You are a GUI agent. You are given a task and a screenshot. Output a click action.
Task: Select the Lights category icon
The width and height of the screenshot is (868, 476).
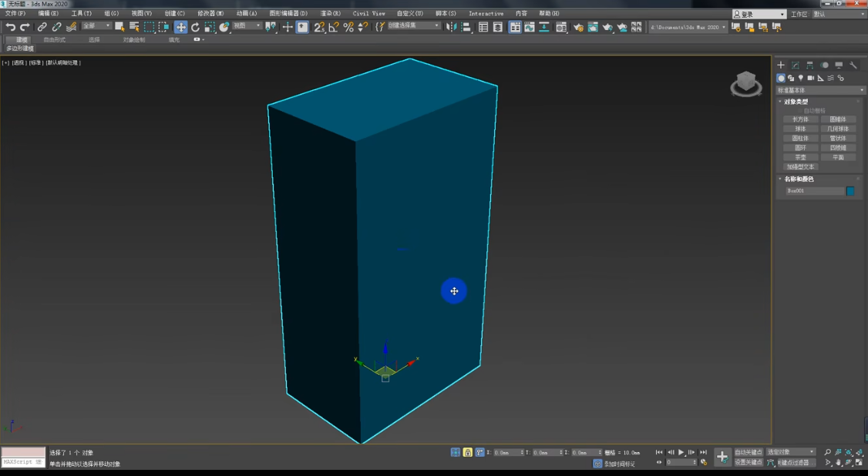[x=800, y=78]
